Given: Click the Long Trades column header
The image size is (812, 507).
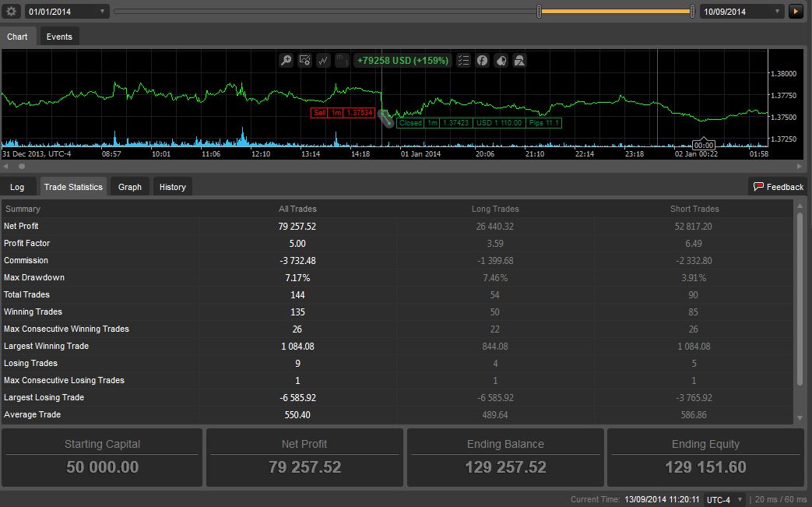Looking at the screenshot, I should (x=495, y=209).
